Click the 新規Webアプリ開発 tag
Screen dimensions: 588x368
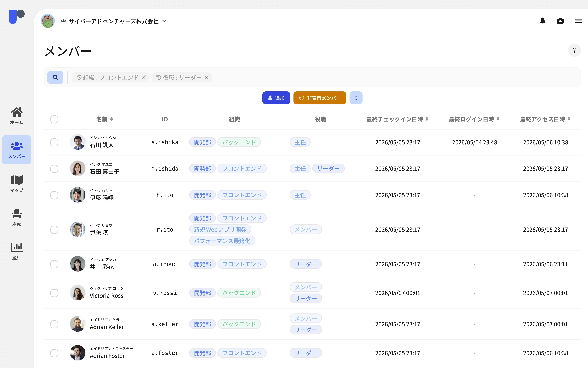coord(220,230)
